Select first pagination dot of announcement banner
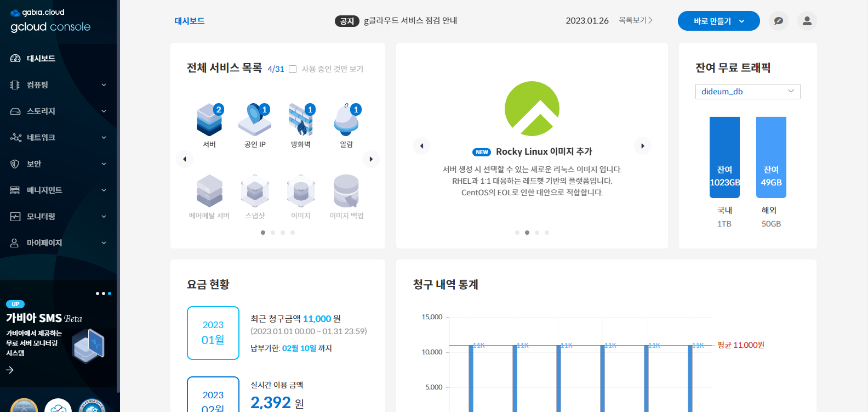This screenshot has width=868, height=412. click(x=517, y=233)
